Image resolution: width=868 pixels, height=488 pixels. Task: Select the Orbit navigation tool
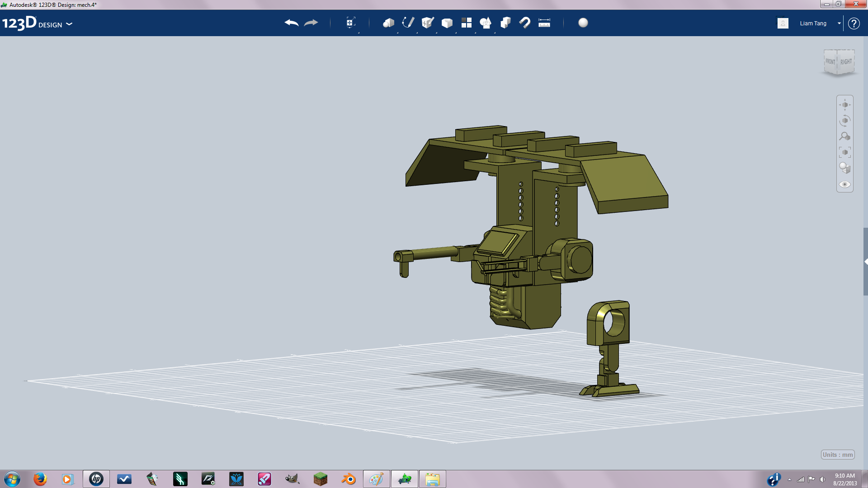[x=845, y=121]
